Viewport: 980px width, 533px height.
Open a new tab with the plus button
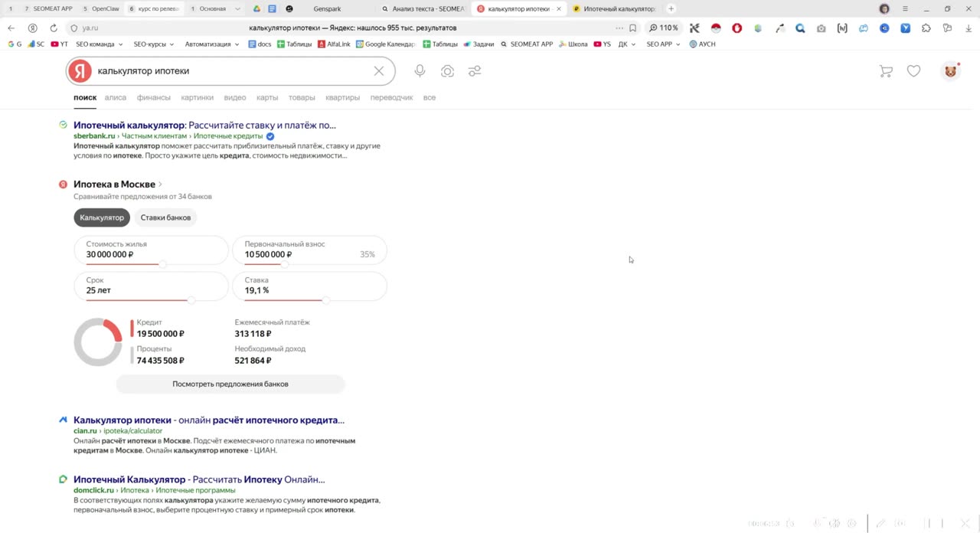pos(671,8)
